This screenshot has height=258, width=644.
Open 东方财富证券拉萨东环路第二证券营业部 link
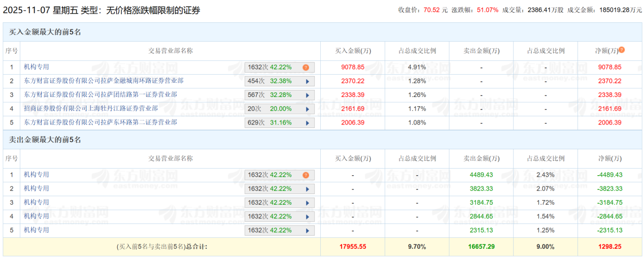click(x=100, y=122)
